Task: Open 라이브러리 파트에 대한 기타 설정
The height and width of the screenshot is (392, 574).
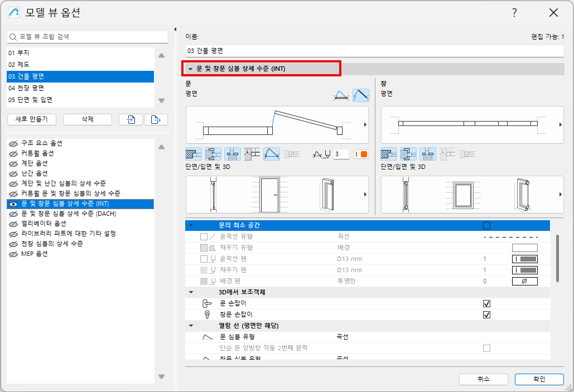Action: 80,234
